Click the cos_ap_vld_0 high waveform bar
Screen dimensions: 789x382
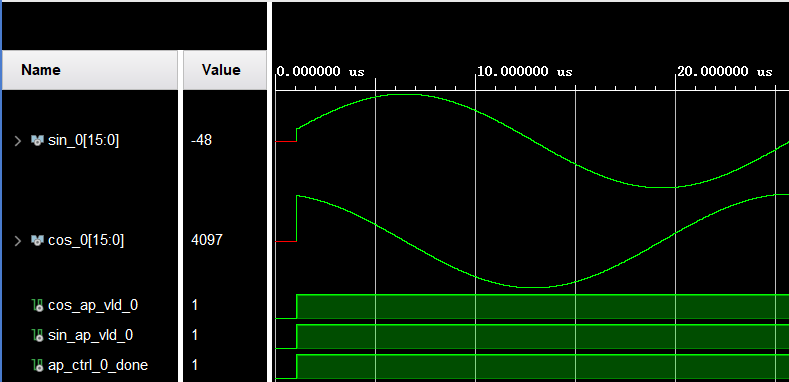542,307
